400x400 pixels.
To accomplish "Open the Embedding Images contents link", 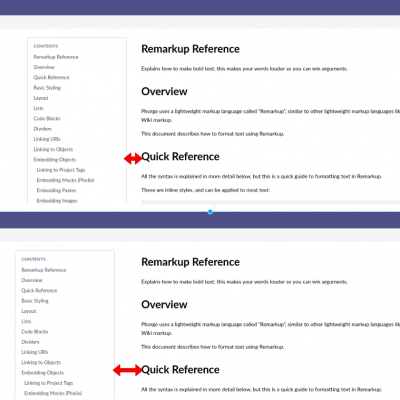I will click(57, 201).
